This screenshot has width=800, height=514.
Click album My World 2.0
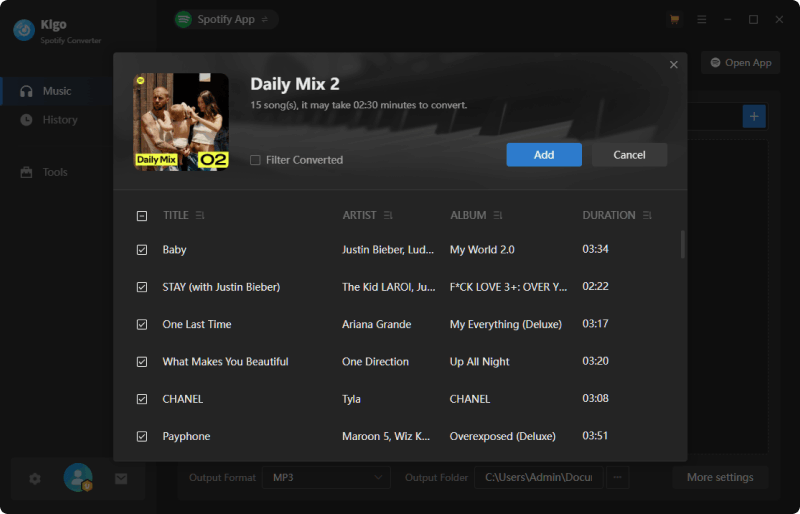[x=482, y=250]
